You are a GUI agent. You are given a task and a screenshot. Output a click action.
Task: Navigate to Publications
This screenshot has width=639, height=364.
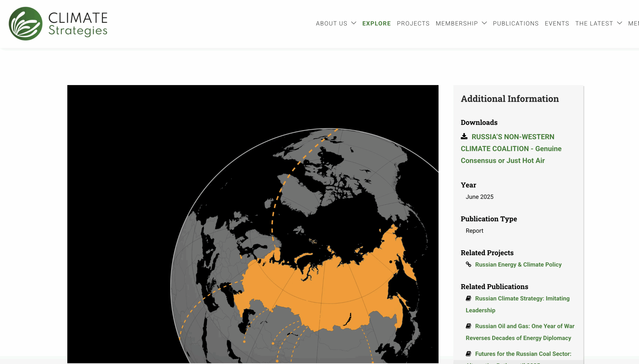[516, 23]
